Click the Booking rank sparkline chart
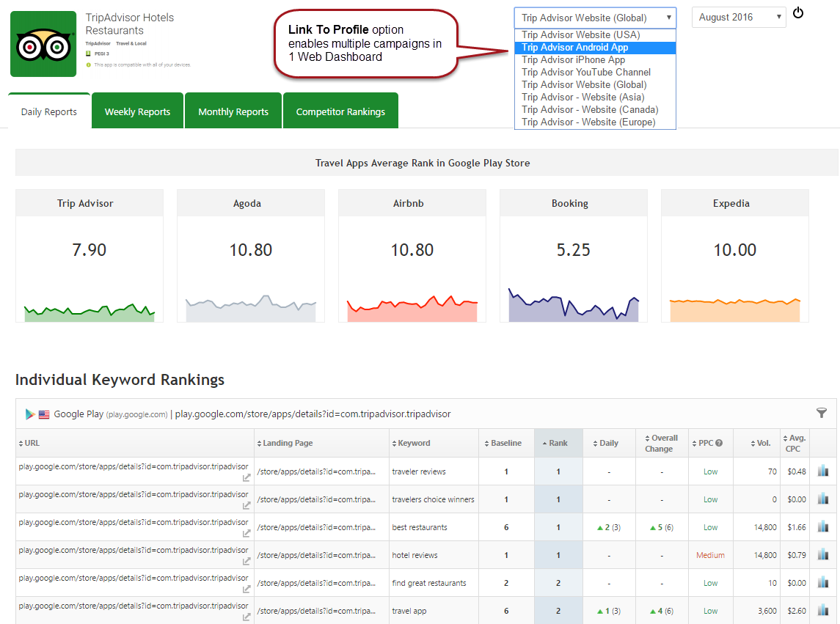 [x=574, y=306]
